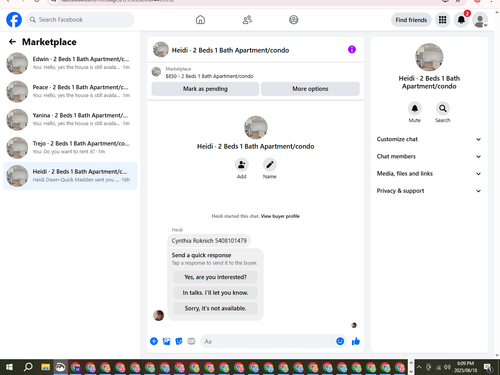The image size is (500, 375).
Task: Search in conversation magnifier icon
Action: [443, 108]
